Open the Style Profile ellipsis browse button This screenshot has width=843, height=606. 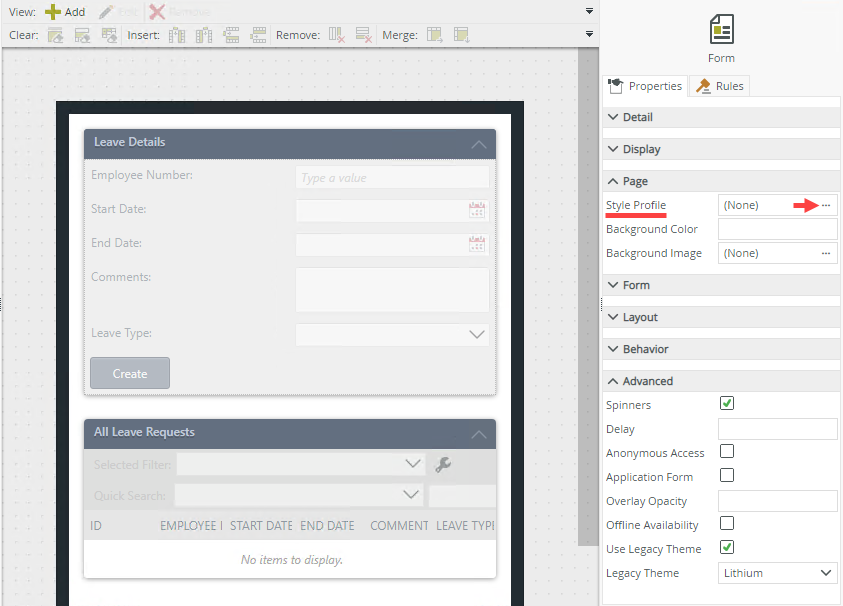[826, 205]
